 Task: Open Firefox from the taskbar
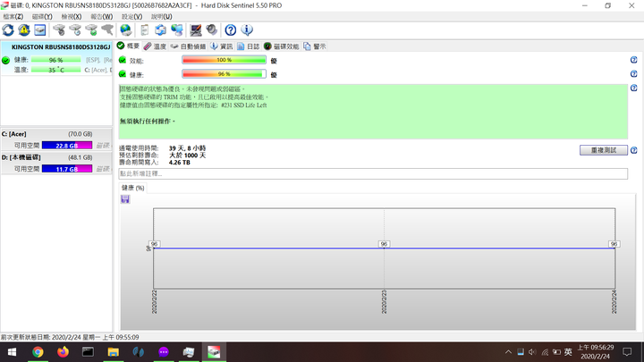click(x=63, y=352)
